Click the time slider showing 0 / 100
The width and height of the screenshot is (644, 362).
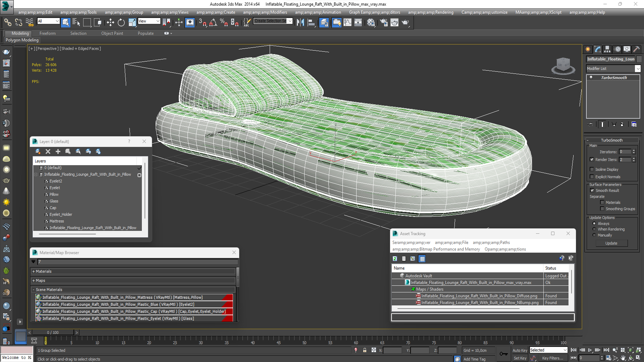[53, 333]
